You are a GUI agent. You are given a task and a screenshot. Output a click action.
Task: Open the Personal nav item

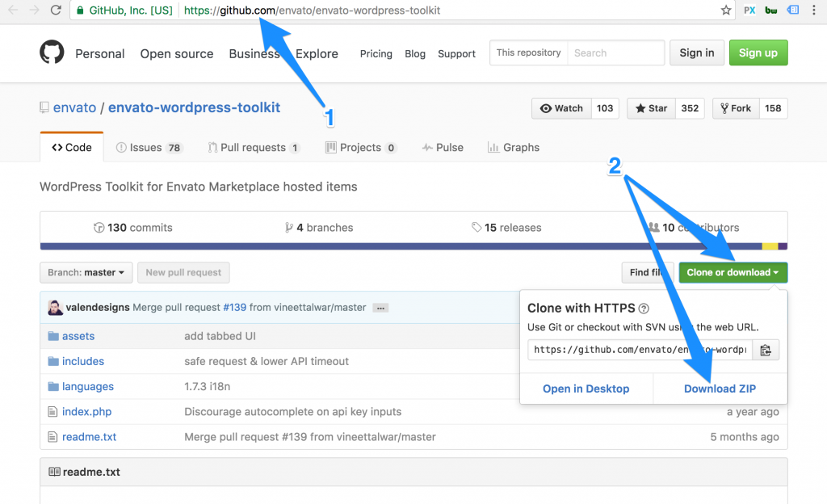pos(99,54)
